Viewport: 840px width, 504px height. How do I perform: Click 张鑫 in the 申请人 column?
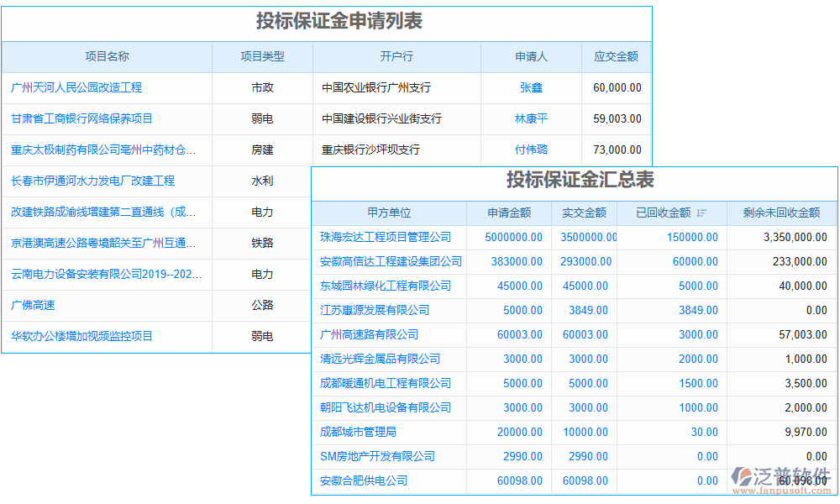[x=529, y=87]
